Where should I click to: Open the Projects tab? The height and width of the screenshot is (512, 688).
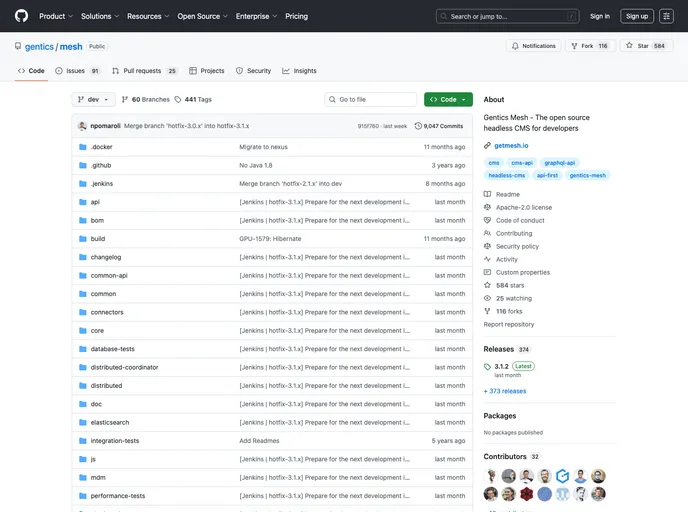tap(206, 71)
